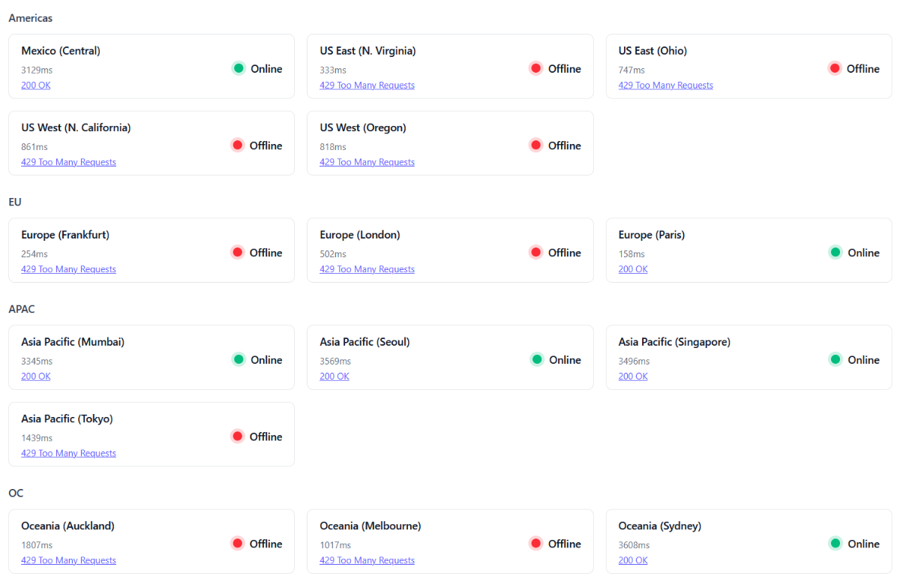
Task: Click red status dot on Oceania (Melbourne)
Action: coord(536,543)
